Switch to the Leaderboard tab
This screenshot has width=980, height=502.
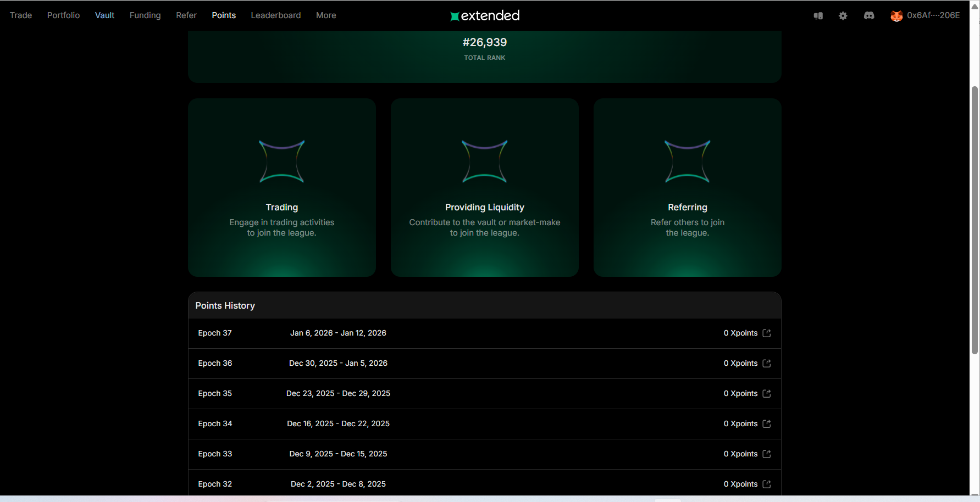(x=276, y=15)
